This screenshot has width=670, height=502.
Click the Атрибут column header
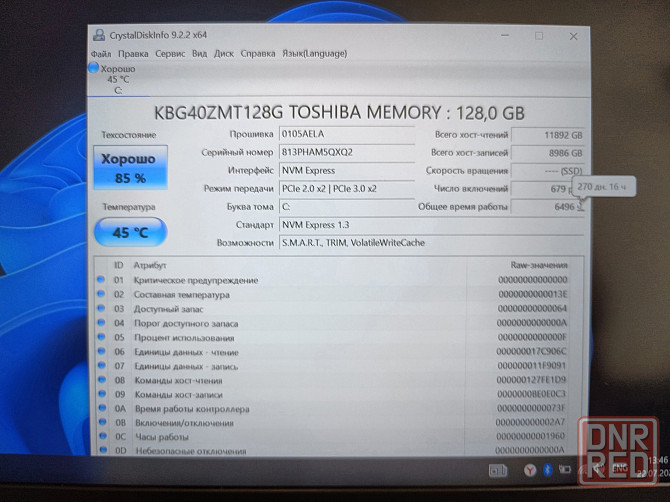pyautogui.click(x=150, y=265)
